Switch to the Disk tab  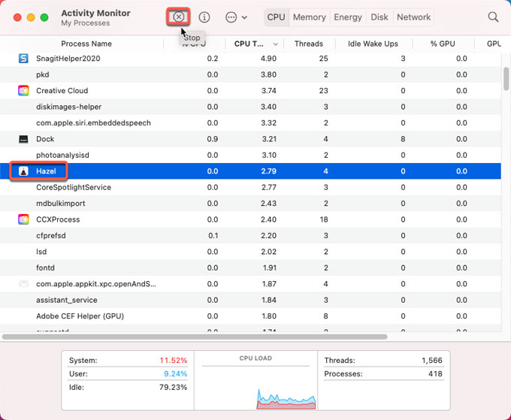point(379,17)
